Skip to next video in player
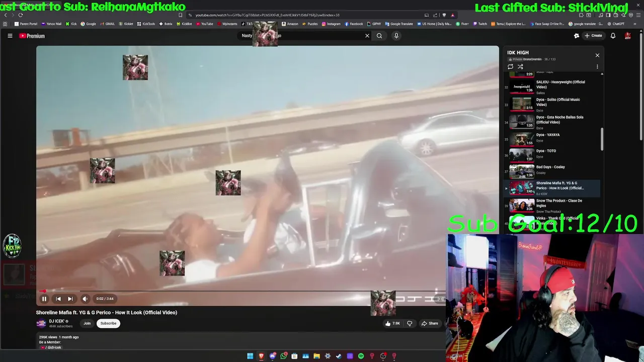This screenshot has width=644, height=362. tap(70, 299)
